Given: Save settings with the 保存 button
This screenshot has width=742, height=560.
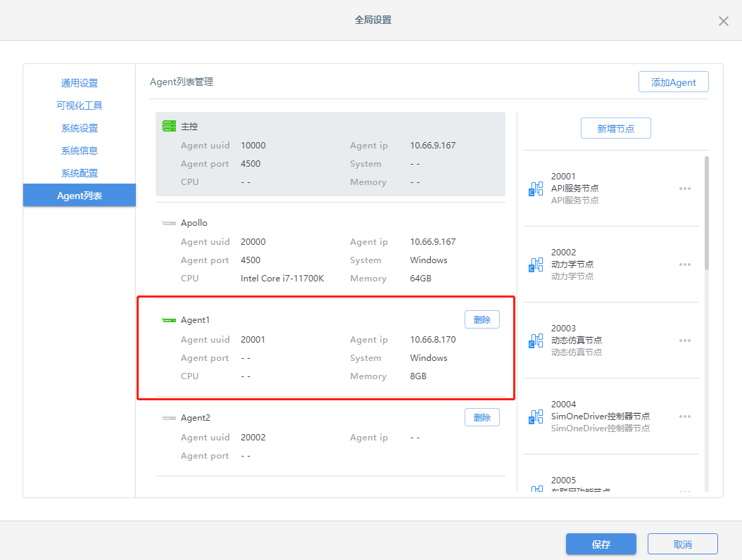Looking at the screenshot, I should 600,544.
